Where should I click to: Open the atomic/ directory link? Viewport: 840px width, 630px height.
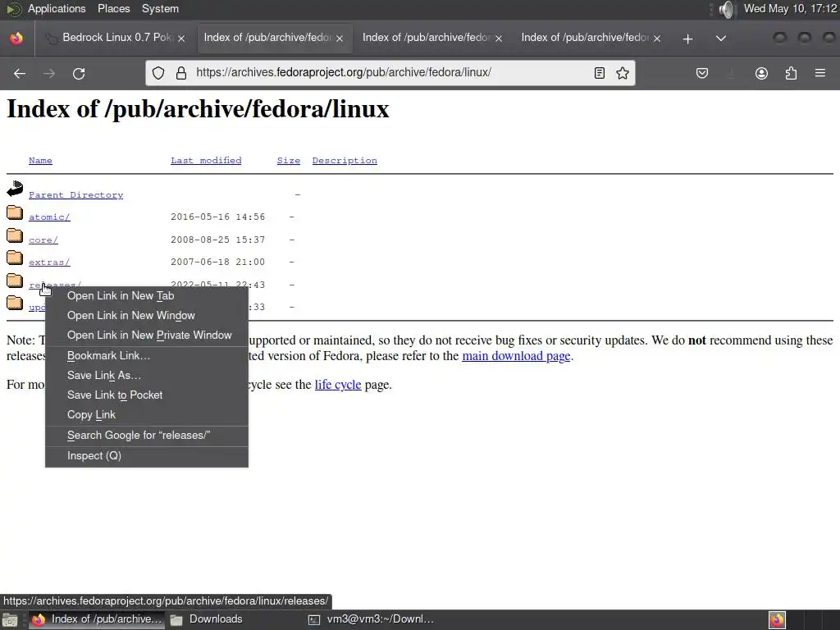[x=49, y=217]
